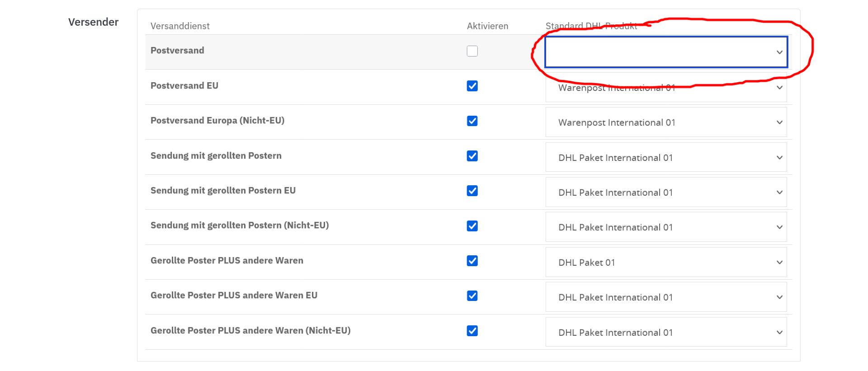The width and height of the screenshot is (868, 371).
Task: Open the empty Postversand DHL product dropdown
Action: tap(666, 52)
